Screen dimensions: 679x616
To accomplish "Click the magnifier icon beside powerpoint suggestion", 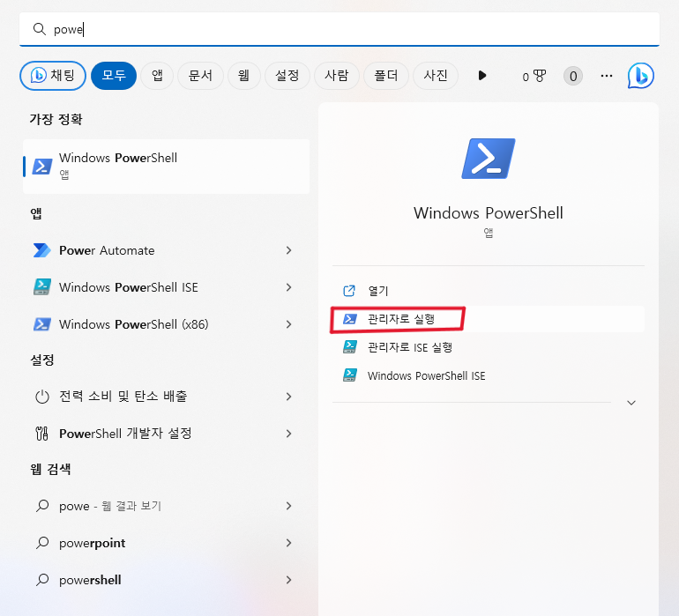I will pos(42,542).
